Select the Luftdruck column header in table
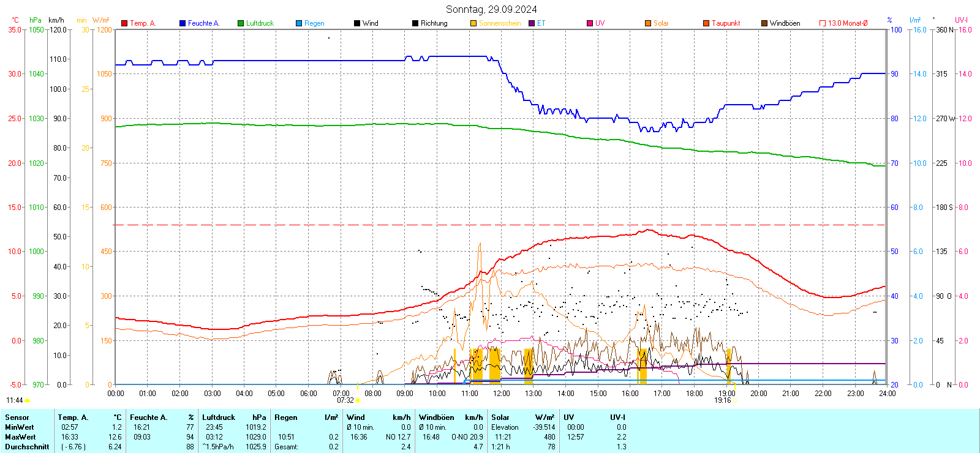The image size is (980, 453). [x=219, y=417]
